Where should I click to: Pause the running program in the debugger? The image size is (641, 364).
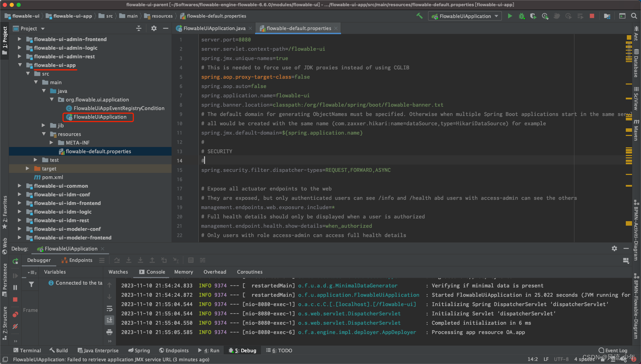pyautogui.click(x=15, y=287)
